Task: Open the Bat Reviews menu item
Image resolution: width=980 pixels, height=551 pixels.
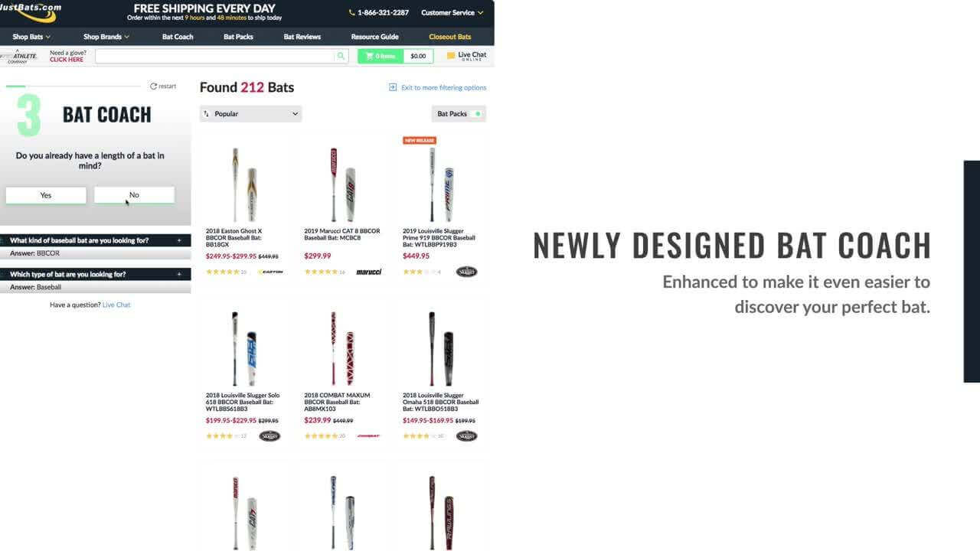Action: [x=302, y=37]
